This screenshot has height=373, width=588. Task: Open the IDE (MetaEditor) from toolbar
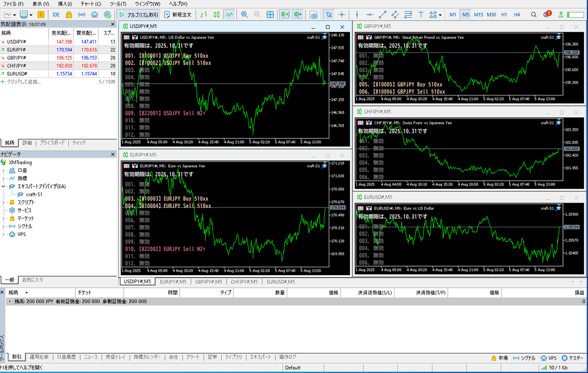(x=56, y=15)
